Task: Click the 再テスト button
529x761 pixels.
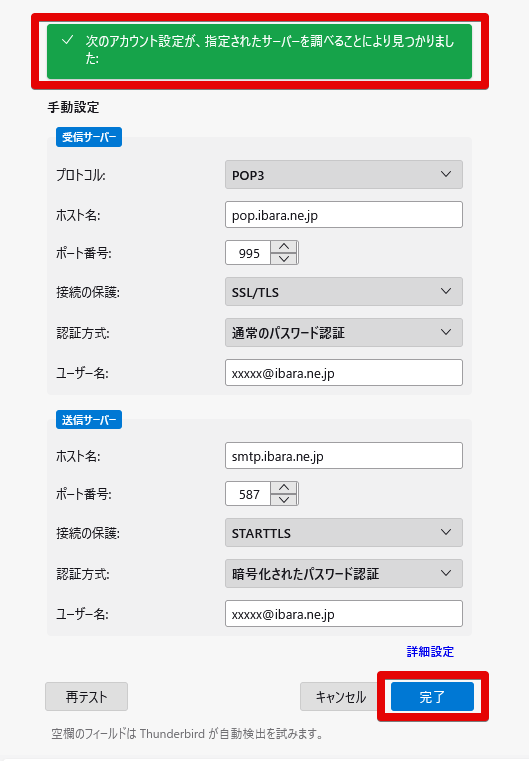Action: (x=86, y=697)
